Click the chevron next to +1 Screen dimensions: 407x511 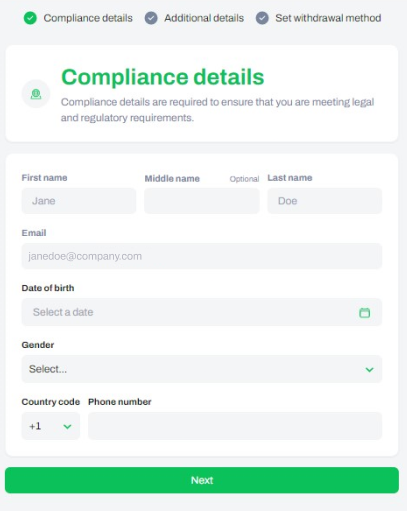[x=67, y=427]
